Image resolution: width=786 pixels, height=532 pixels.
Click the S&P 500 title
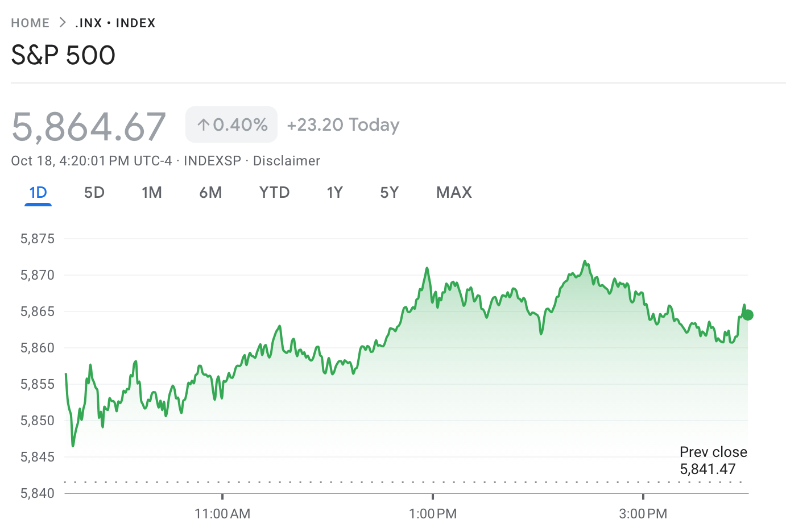[63, 55]
